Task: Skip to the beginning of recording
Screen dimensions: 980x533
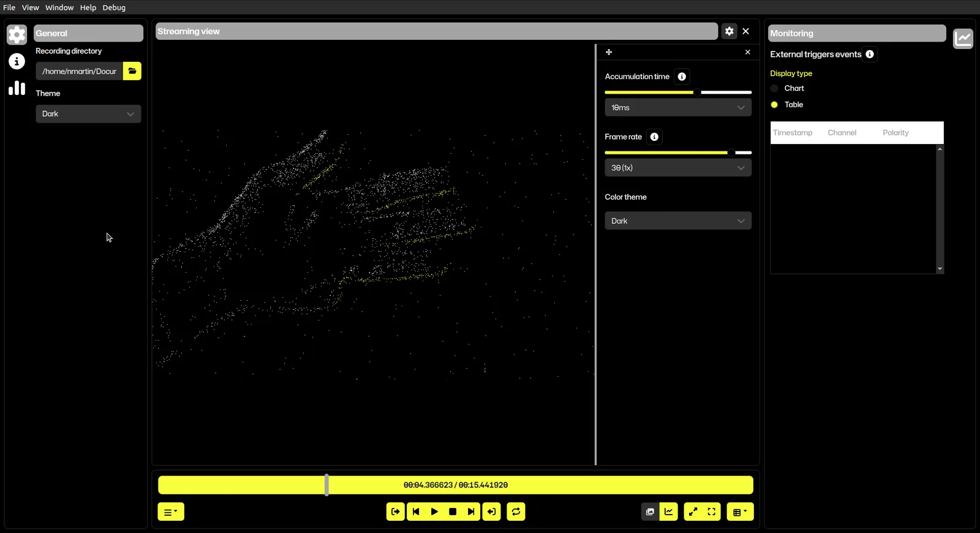Action: click(x=416, y=512)
